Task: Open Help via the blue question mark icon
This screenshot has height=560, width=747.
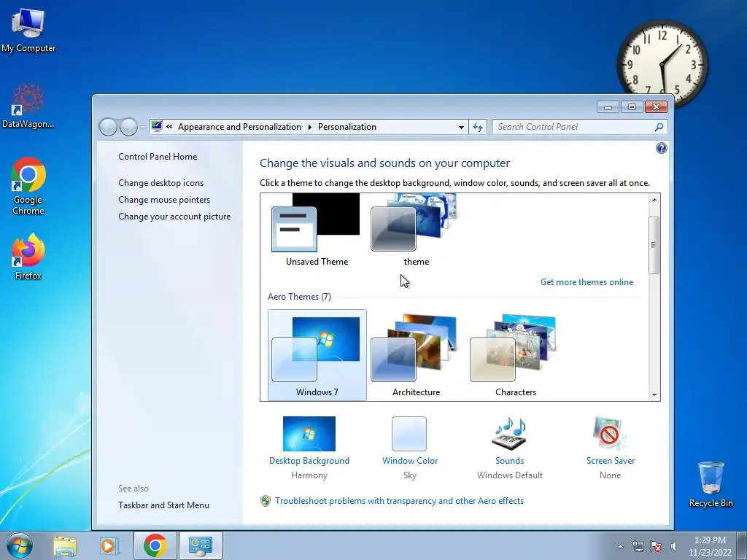Action: pos(661,148)
